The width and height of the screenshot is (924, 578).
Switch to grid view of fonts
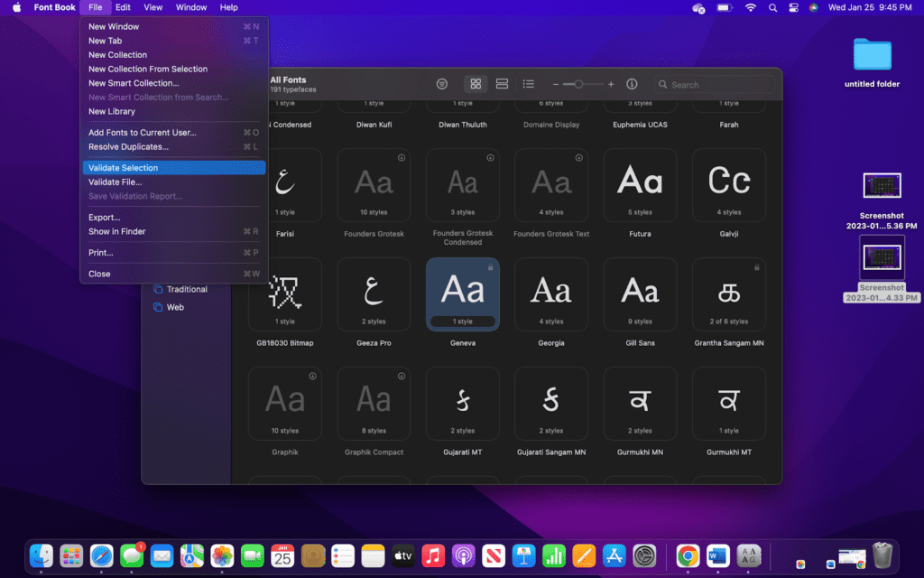coord(476,84)
